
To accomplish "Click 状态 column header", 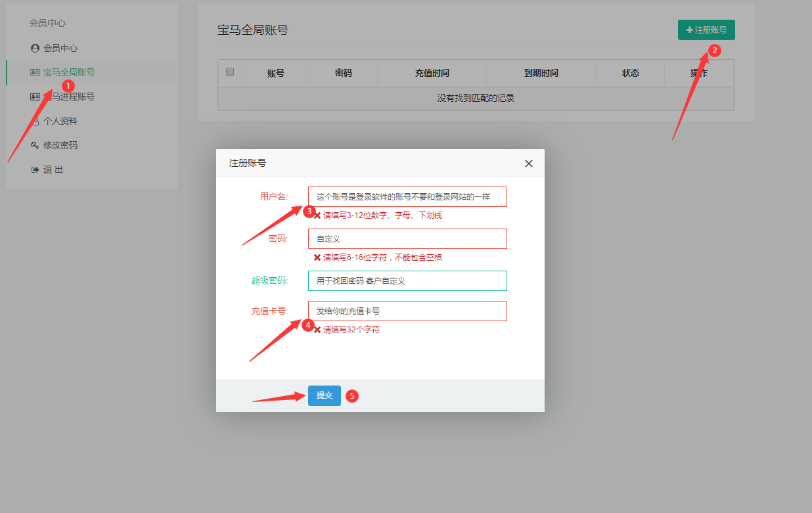I will (x=631, y=73).
